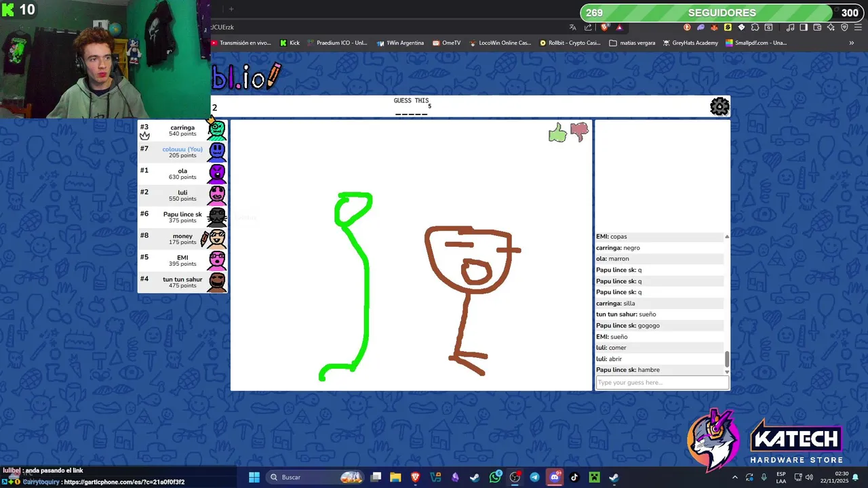The image size is (868, 488).
Task: Open OBS Studio from taskbar
Action: tap(515, 477)
